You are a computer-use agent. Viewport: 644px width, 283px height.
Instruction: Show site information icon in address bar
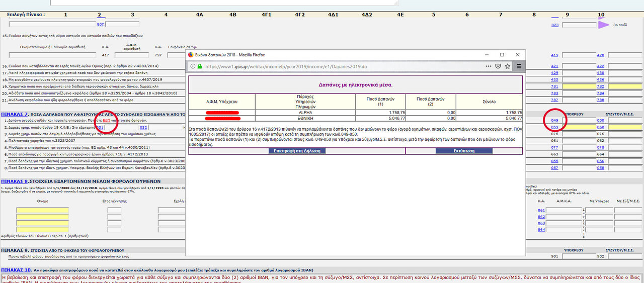point(192,66)
